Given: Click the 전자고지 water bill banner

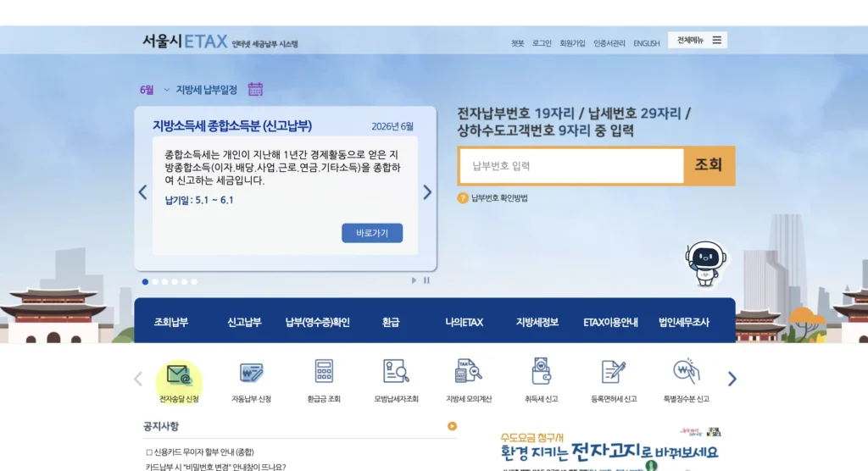Looking at the screenshot, I should 609,449.
